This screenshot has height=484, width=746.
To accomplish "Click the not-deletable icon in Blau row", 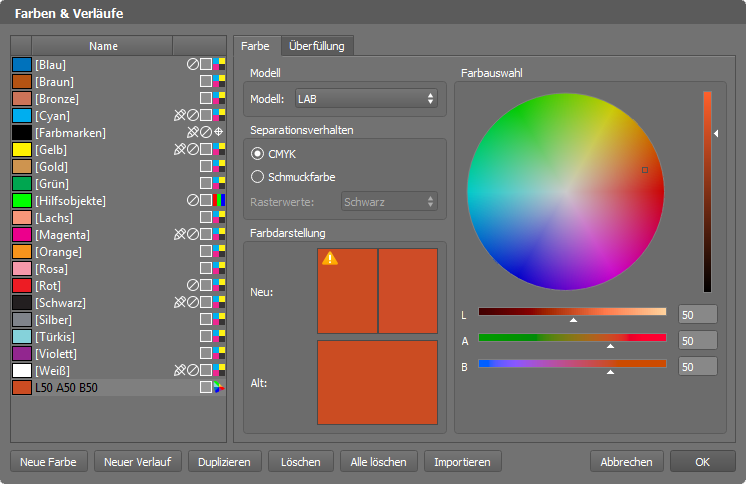I will [193, 64].
